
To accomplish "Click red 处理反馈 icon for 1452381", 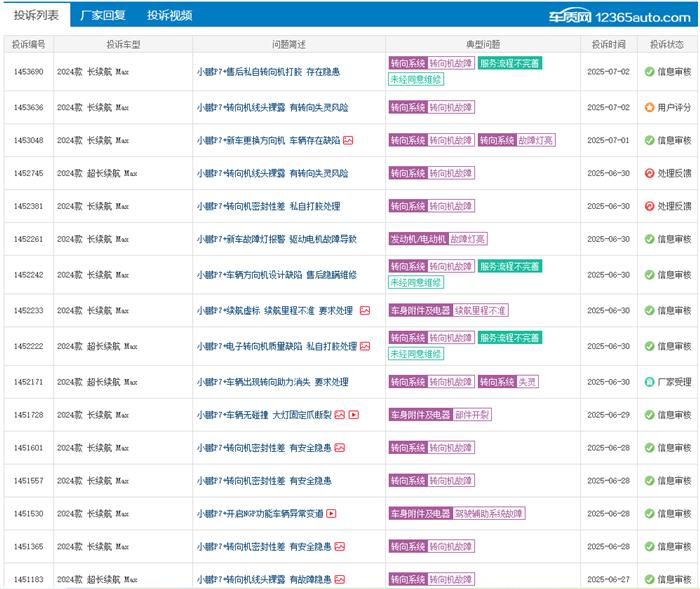I will (x=650, y=206).
